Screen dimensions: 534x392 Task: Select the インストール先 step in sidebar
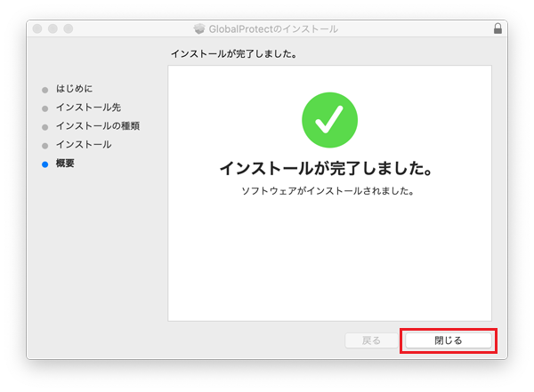pyautogui.click(x=88, y=108)
